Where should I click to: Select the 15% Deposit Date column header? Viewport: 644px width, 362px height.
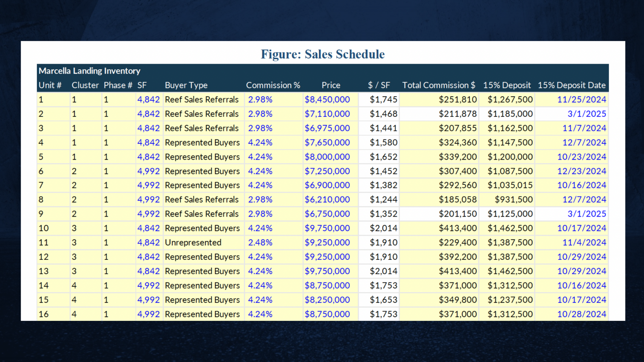click(571, 85)
